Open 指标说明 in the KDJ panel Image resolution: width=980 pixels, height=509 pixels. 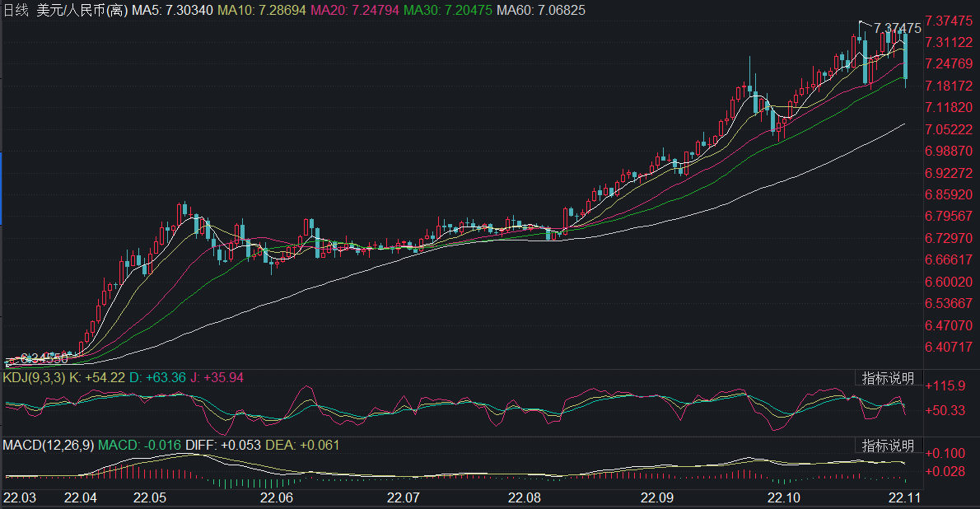point(887,378)
